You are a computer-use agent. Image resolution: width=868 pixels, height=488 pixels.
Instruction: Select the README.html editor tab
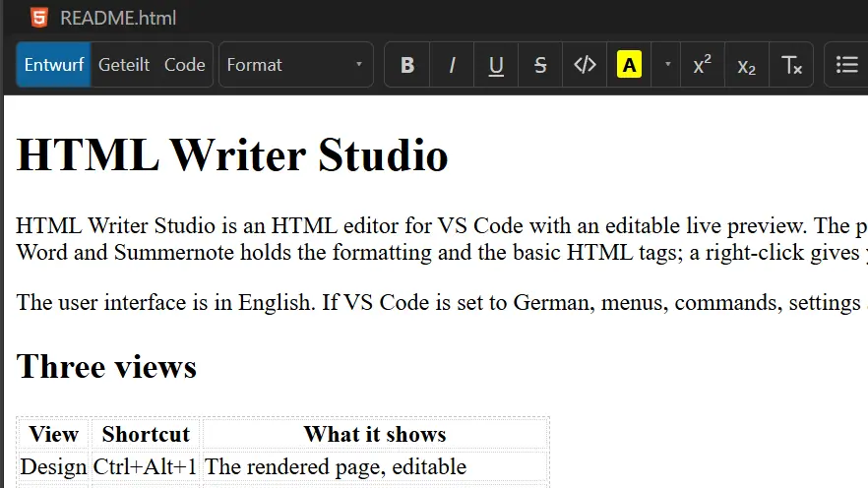tap(103, 18)
